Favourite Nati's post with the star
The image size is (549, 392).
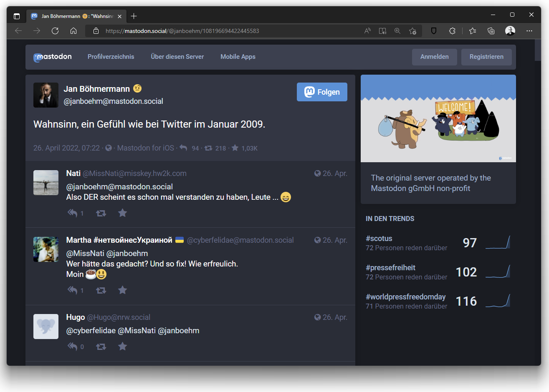pyautogui.click(x=122, y=213)
